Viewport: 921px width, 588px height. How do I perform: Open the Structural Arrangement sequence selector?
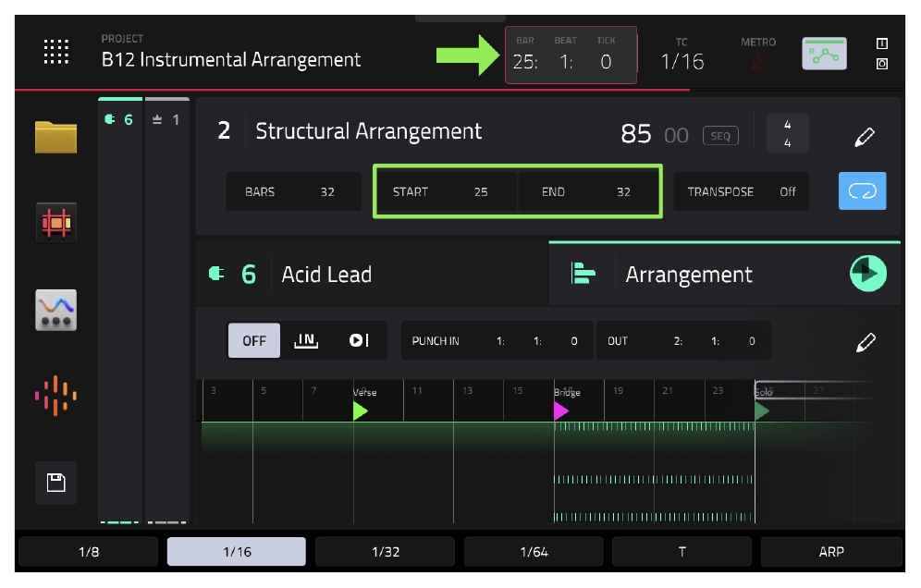[x=368, y=131]
